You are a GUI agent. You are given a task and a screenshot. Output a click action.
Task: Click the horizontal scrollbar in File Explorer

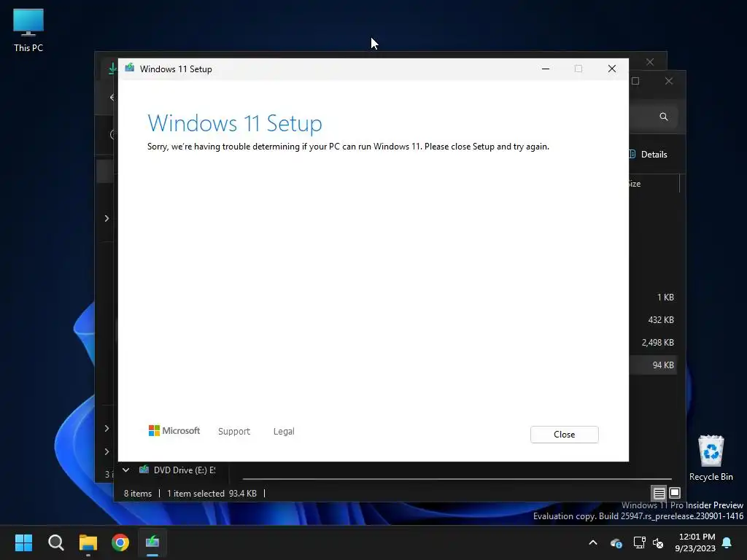tap(457, 478)
